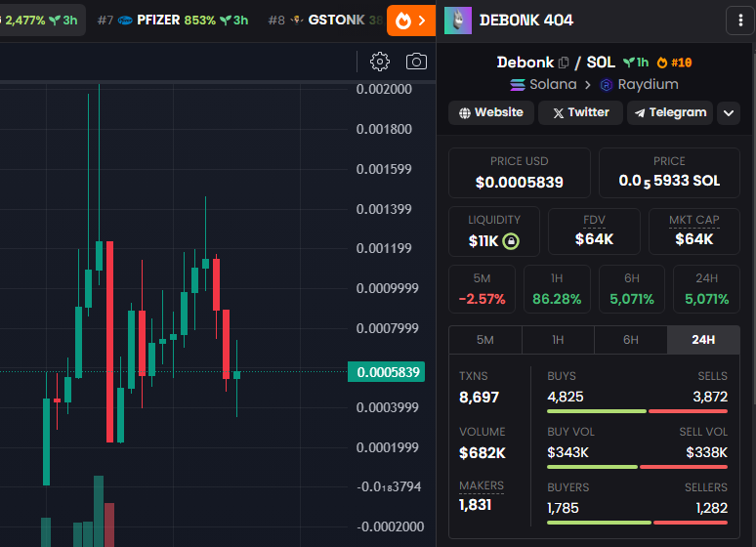The image size is (756, 547).
Task: Open the token Twitter page
Action: pyautogui.click(x=580, y=113)
